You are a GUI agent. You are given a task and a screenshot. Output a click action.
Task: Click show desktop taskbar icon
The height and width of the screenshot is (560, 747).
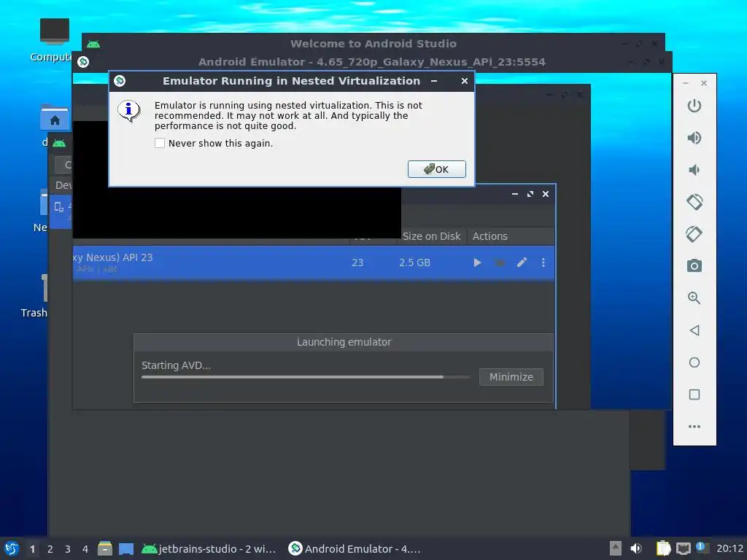(125, 549)
